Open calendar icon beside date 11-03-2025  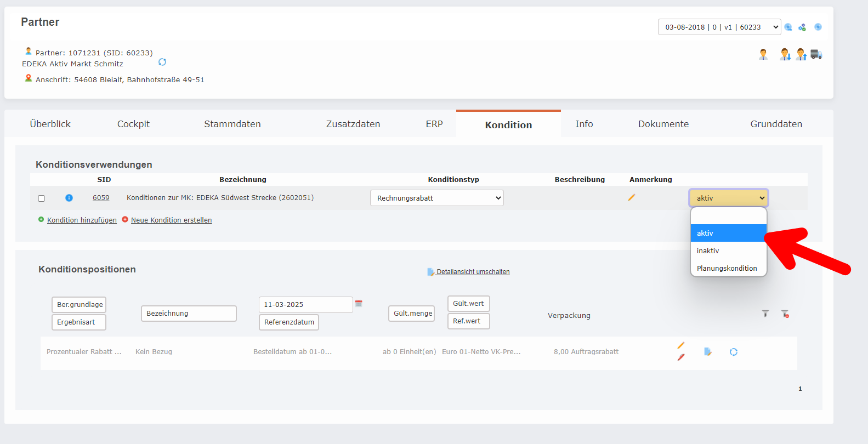coord(359,304)
